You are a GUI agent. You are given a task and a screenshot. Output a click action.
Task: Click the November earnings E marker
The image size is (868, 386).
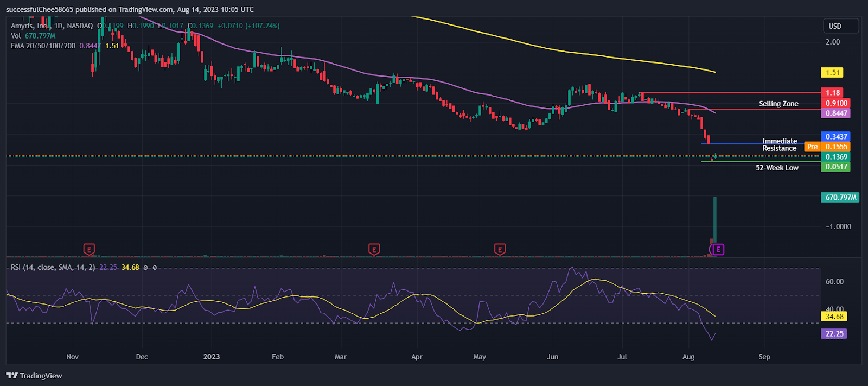(90, 249)
